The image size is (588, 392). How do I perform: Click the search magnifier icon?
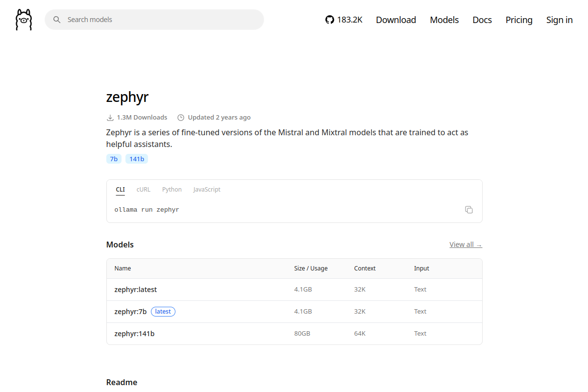coord(57,20)
